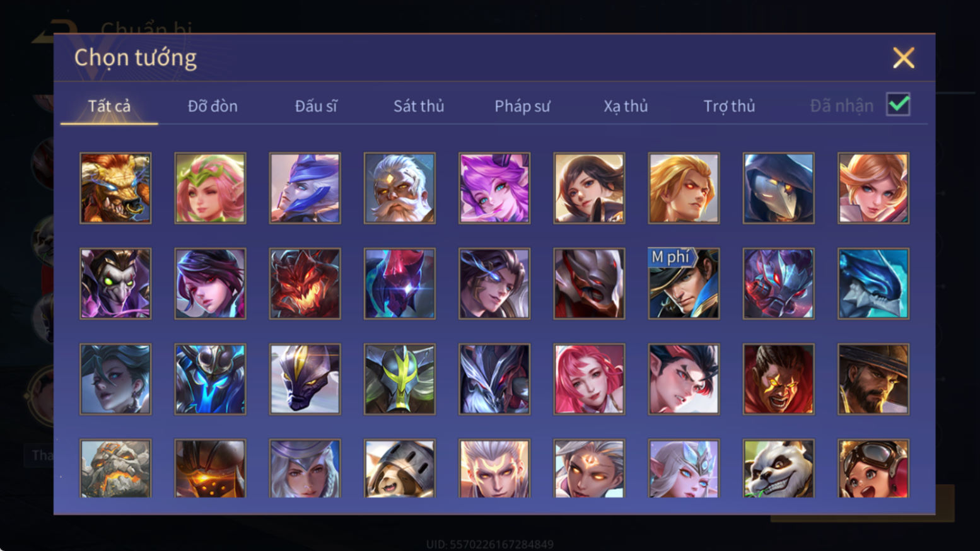The height and width of the screenshot is (551, 980).
Task: Select the hooded plague-mask hero portrait
Action: [x=779, y=188]
